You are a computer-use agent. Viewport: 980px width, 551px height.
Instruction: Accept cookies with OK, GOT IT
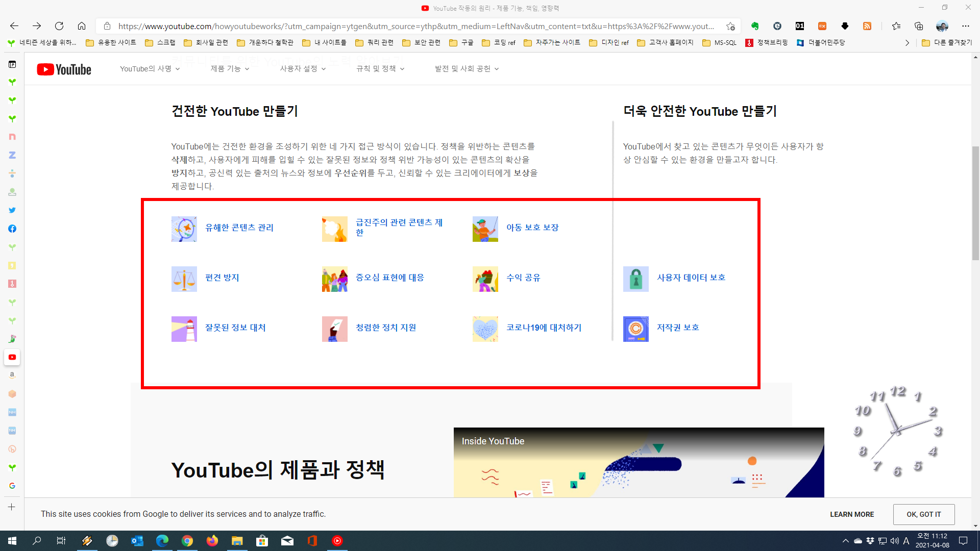[x=924, y=514]
